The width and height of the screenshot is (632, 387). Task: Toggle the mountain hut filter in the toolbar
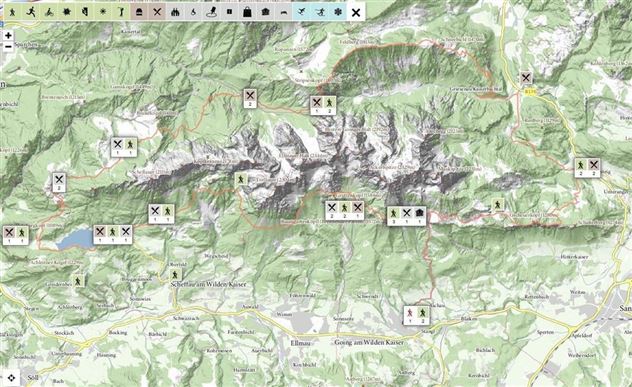(x=139, y=12)
